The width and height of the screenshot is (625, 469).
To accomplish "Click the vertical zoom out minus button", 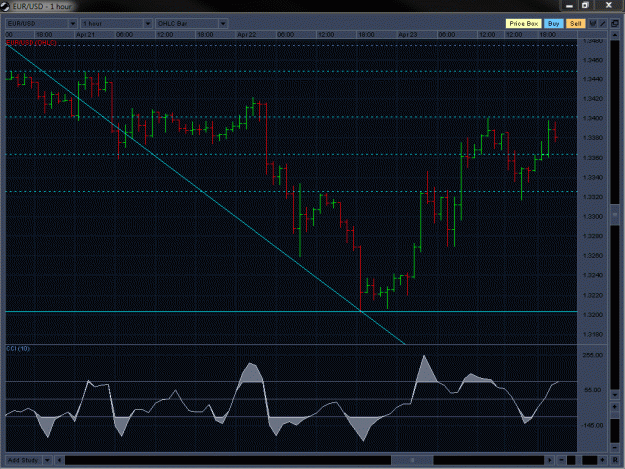I will (615, 447).
